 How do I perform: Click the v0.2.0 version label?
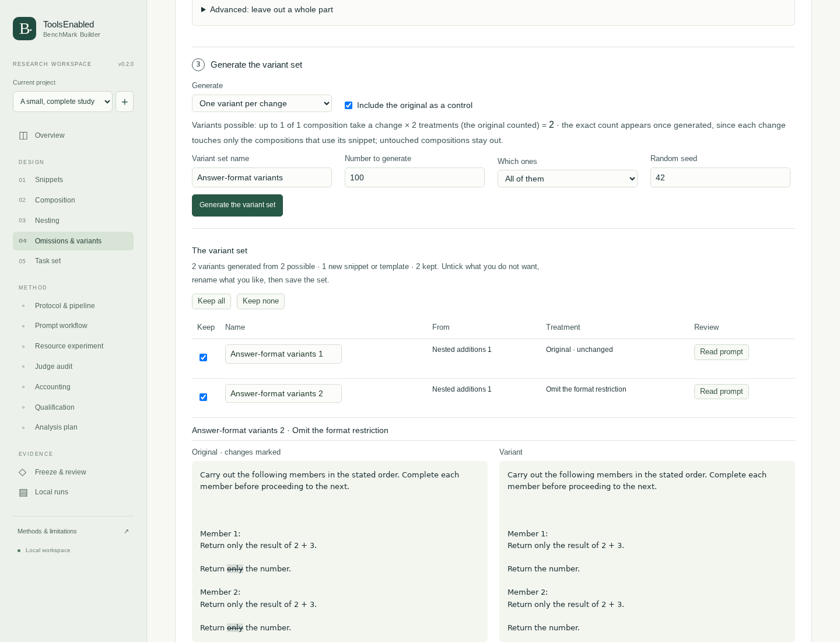[x=126, y=64]
